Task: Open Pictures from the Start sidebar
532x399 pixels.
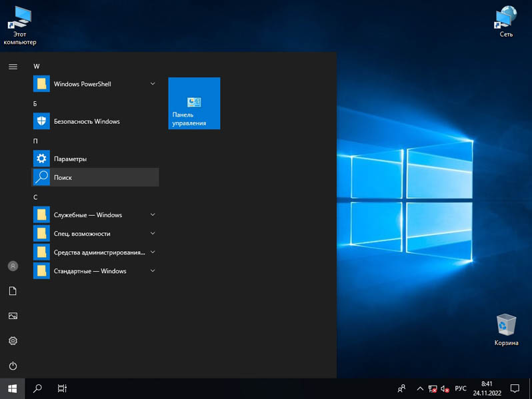Action: (x=13, y=316)
